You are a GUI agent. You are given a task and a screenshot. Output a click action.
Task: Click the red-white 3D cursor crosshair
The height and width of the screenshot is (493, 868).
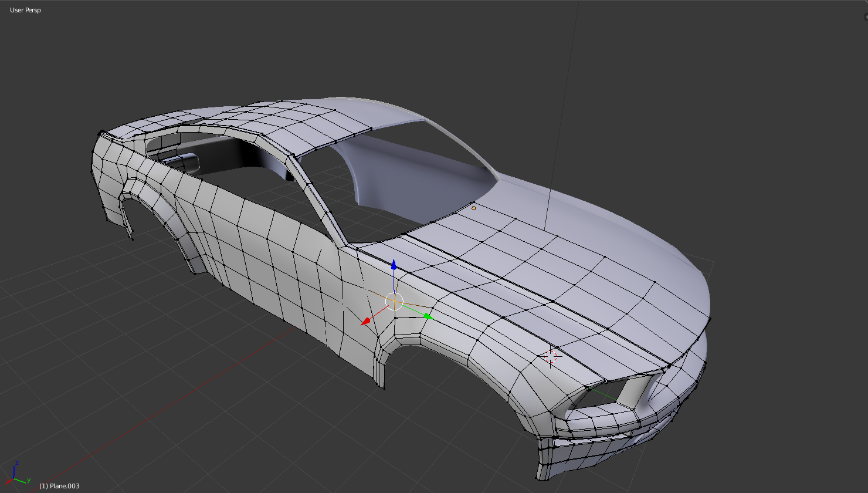pyautogui.click(x=551, y=356)
